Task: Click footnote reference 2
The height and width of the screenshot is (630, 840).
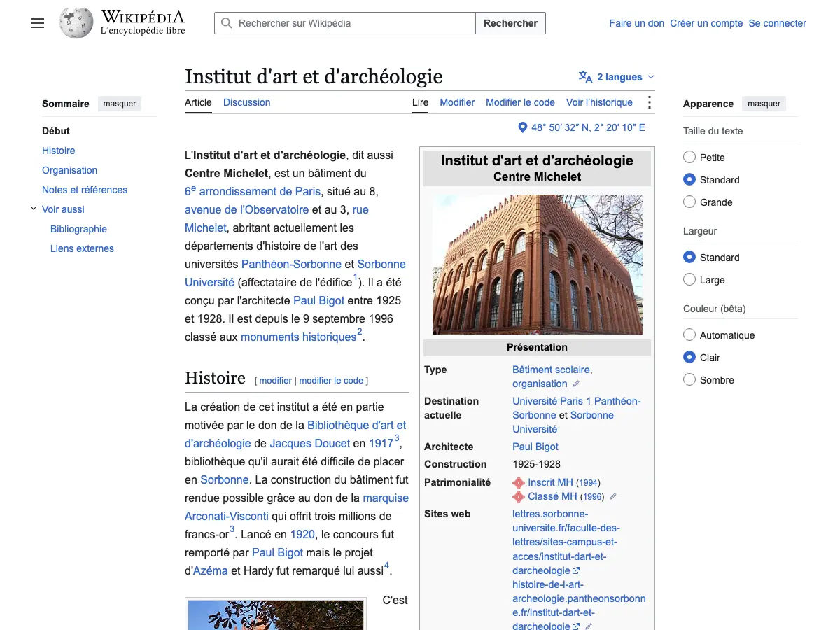Action: click(360, 332)
